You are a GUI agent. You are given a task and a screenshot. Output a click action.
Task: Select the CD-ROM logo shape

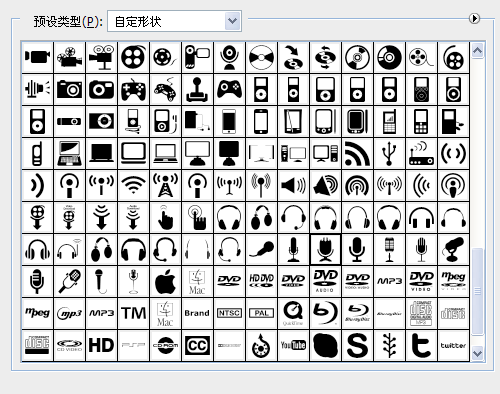click(x=165, y=345)
